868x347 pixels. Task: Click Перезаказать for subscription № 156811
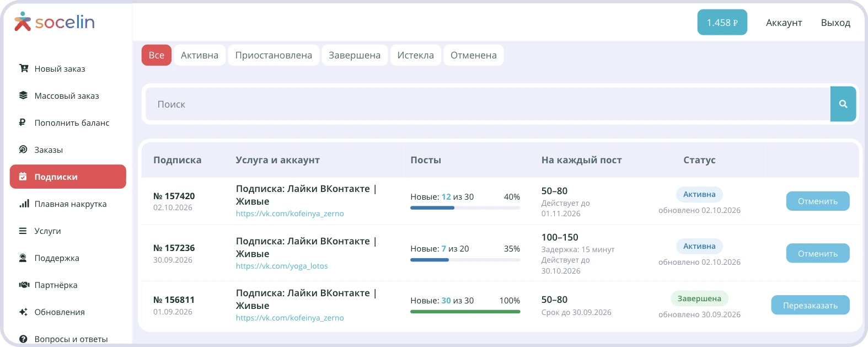[x=810, y=305]
